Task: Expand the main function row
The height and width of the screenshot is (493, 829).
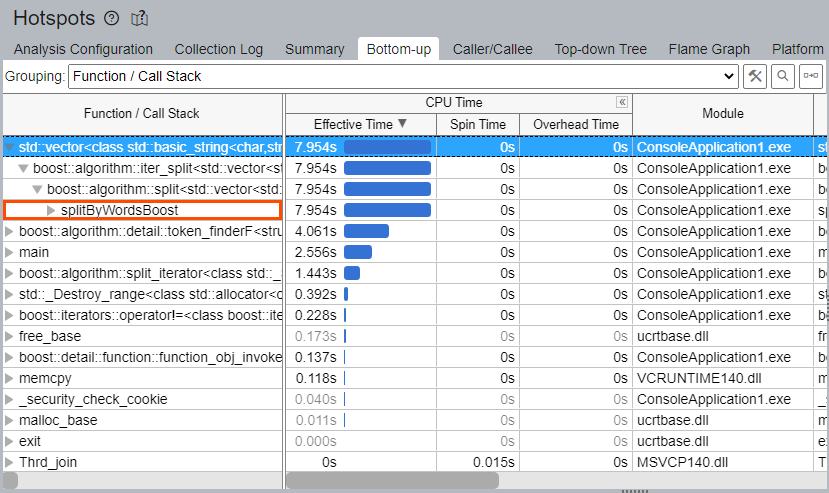Action: 10,252
